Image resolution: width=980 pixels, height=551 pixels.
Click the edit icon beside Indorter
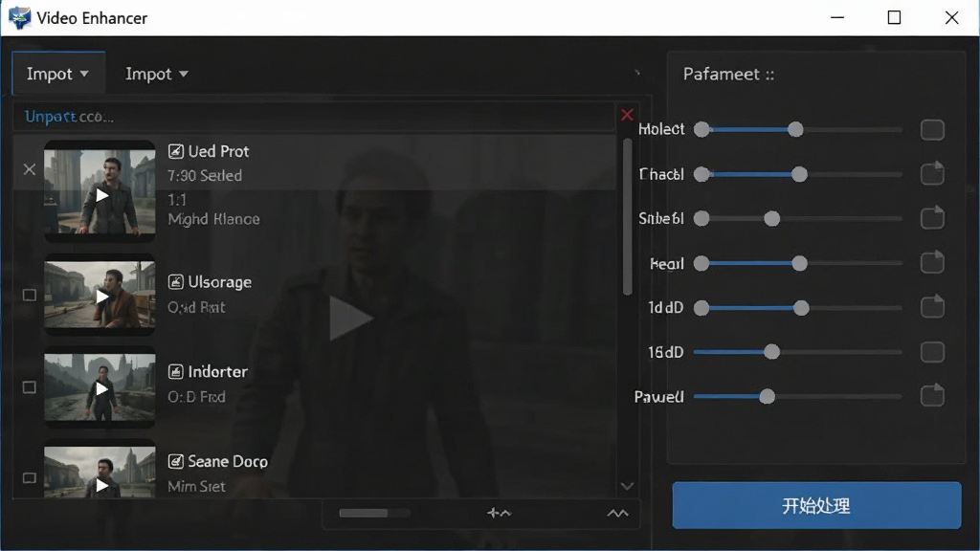(176, 372)
